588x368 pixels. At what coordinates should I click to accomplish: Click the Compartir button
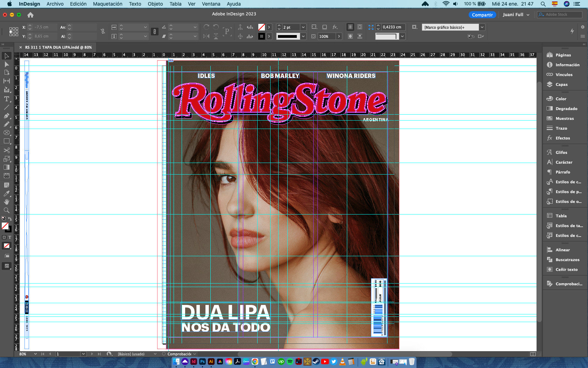tap(482, 15)
